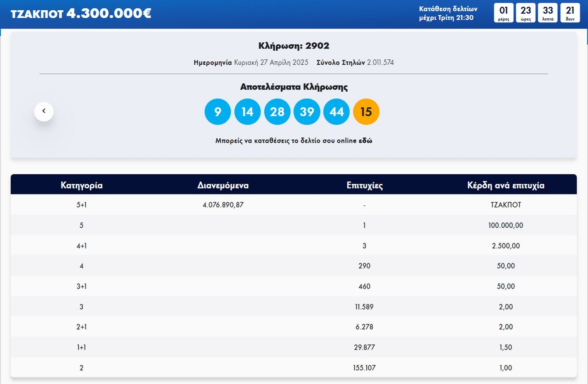This screenshot has width=588, height=384.
Task: Select the 5+1 category row
Action: 82,205
